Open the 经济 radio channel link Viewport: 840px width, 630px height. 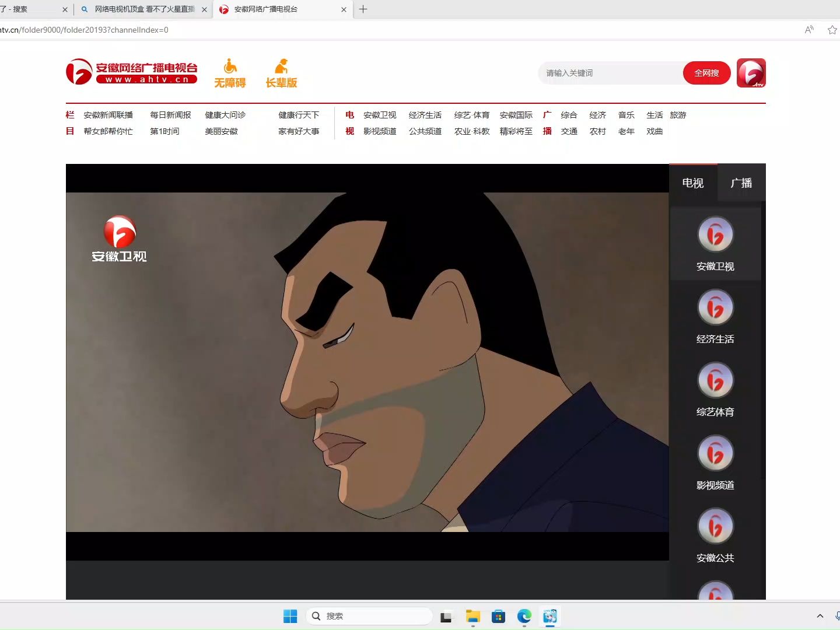point(597,115)
